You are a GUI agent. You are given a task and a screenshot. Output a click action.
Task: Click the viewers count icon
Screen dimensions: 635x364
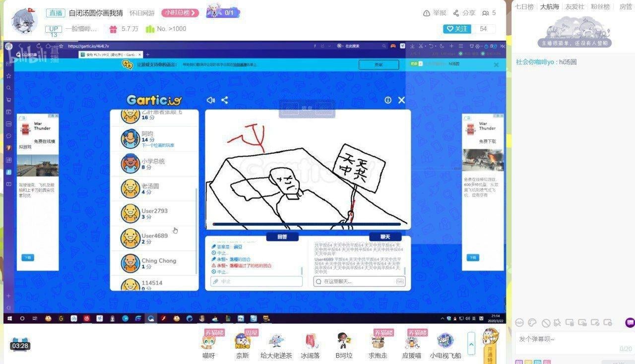tap(486, 13)
